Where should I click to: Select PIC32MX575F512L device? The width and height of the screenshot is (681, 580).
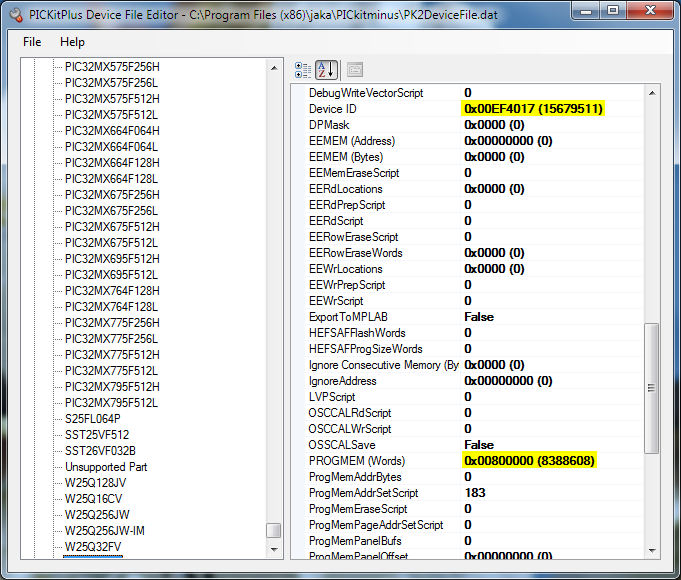112,115
